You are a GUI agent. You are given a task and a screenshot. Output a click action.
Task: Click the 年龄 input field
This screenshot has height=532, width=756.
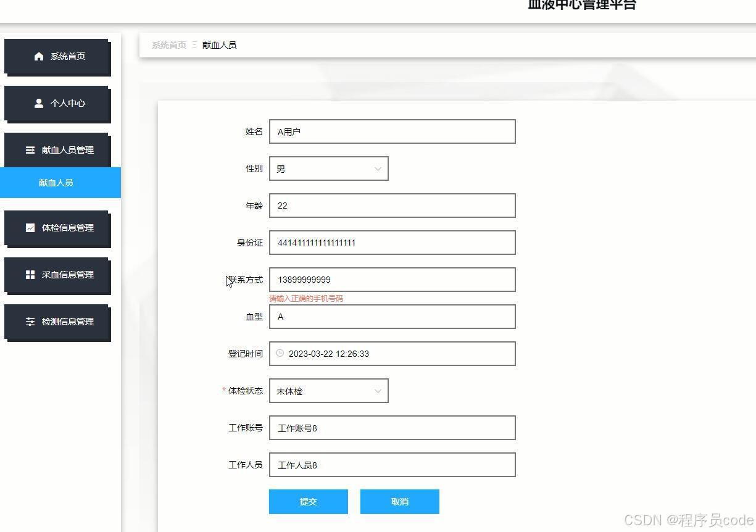pyautogui.click(x=392, y=206)
